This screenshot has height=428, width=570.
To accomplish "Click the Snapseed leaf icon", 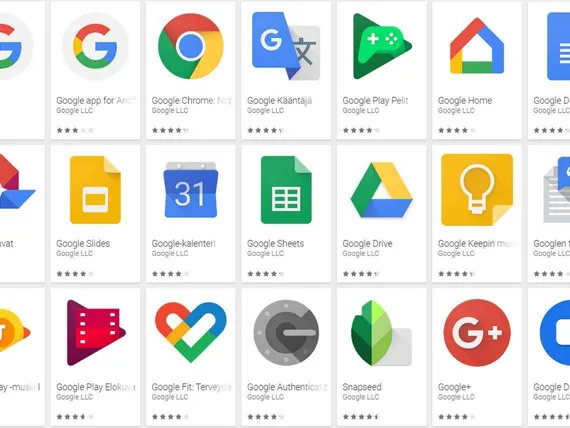I will (x=381, y=333).
